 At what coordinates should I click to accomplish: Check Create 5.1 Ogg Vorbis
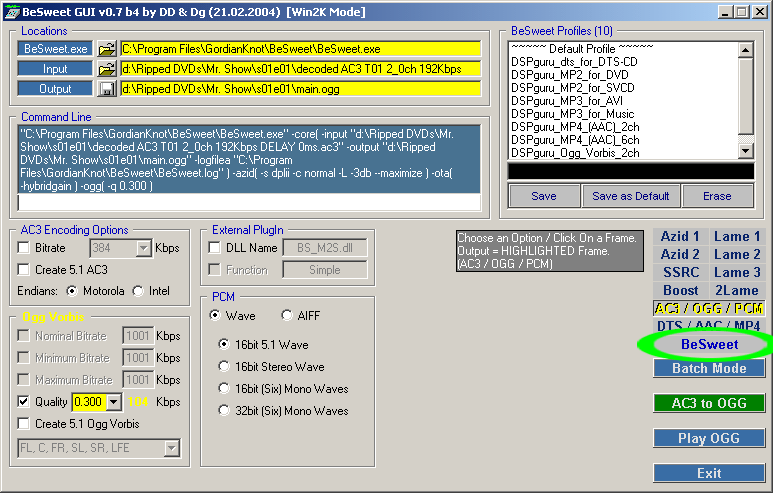click(x=24, y=423)
